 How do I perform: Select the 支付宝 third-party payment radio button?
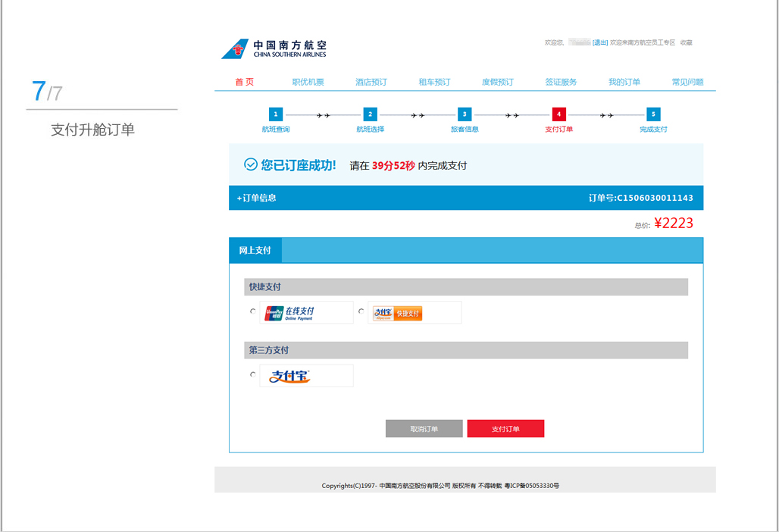point(252,374)
